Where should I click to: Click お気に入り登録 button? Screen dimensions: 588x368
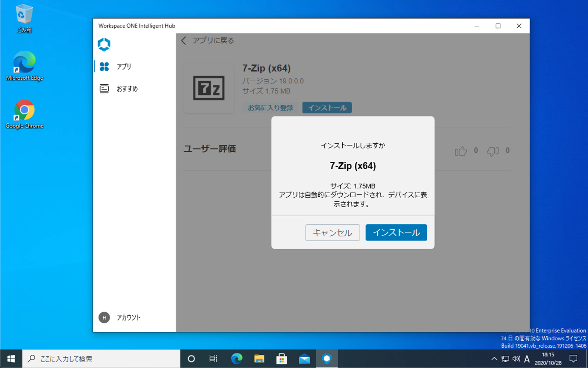coord(270,108)
